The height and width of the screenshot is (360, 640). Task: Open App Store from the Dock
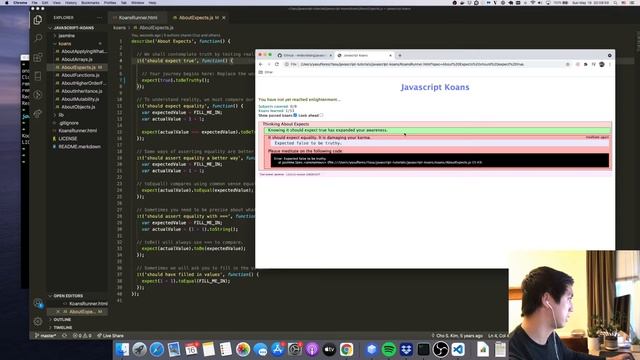pyautogui.click(x=278, y=349)
